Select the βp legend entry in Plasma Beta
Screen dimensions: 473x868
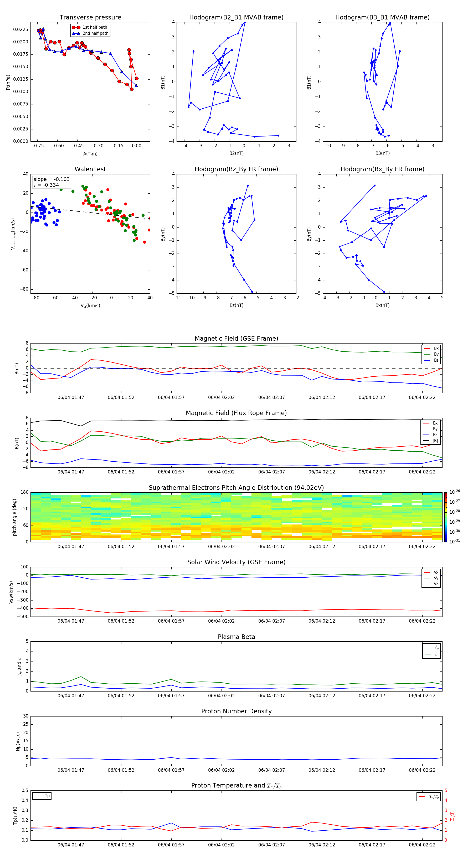click(431, 647)
